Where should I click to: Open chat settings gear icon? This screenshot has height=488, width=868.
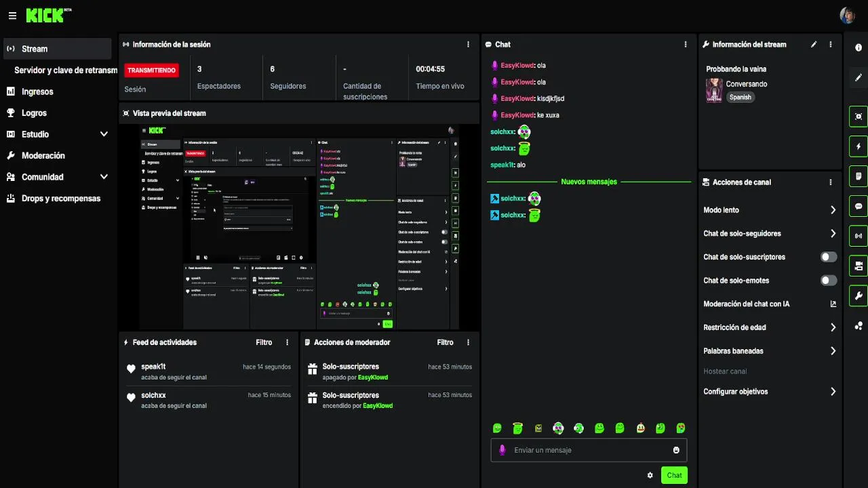coord(650,475)
